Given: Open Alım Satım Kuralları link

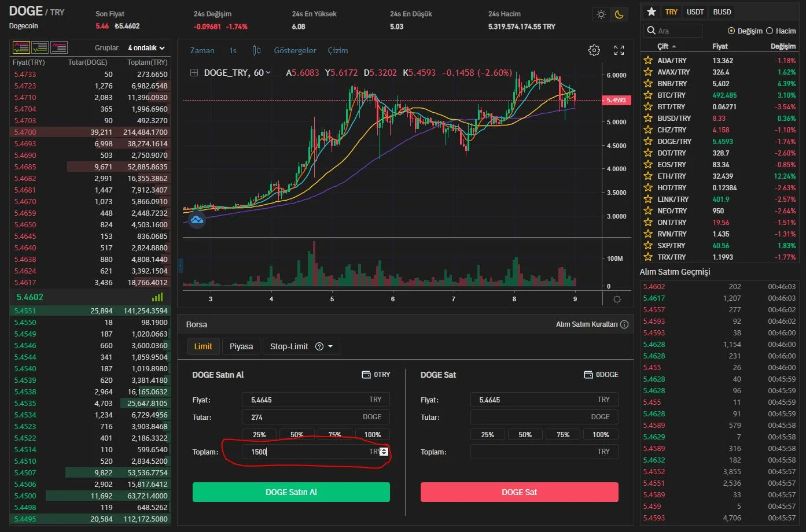Looking at the screenshot, I should tap(587, 324).
